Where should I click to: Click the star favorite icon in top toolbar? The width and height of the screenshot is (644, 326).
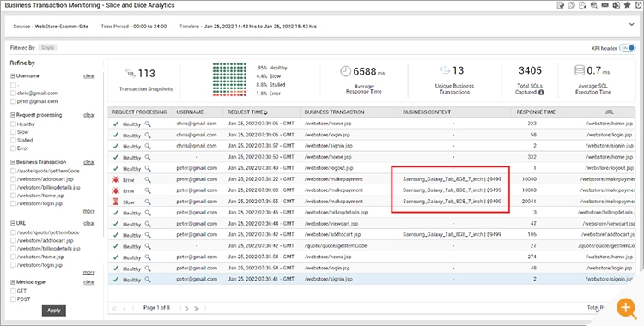click(627, 5)
